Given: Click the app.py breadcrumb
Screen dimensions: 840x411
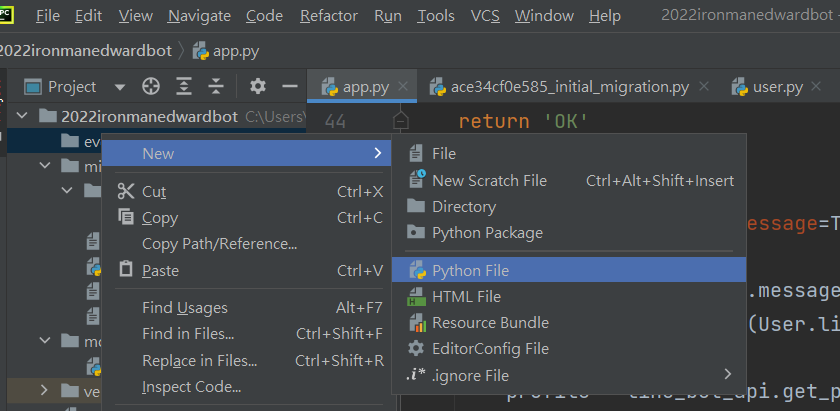Looking at the screenshot, I should 226,51.
